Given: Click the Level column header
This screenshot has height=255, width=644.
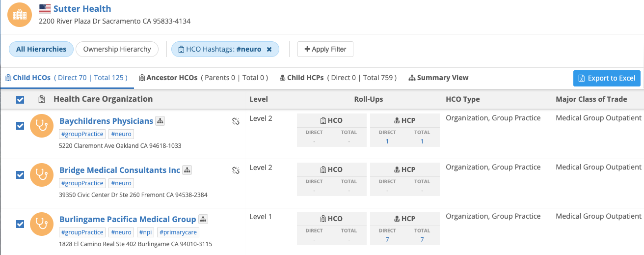Looking at the screenshot, I should [259, 99].
